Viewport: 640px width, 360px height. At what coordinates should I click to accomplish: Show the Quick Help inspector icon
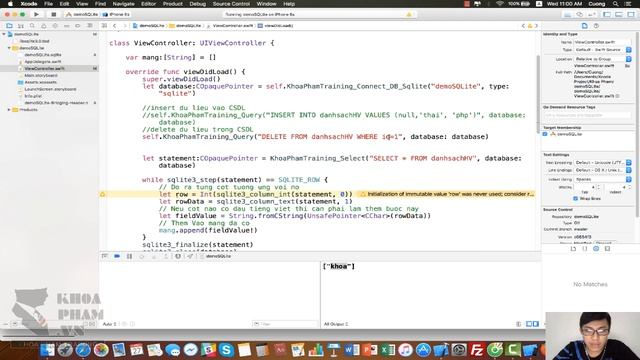pyautogui.click(x=596, y=26)
